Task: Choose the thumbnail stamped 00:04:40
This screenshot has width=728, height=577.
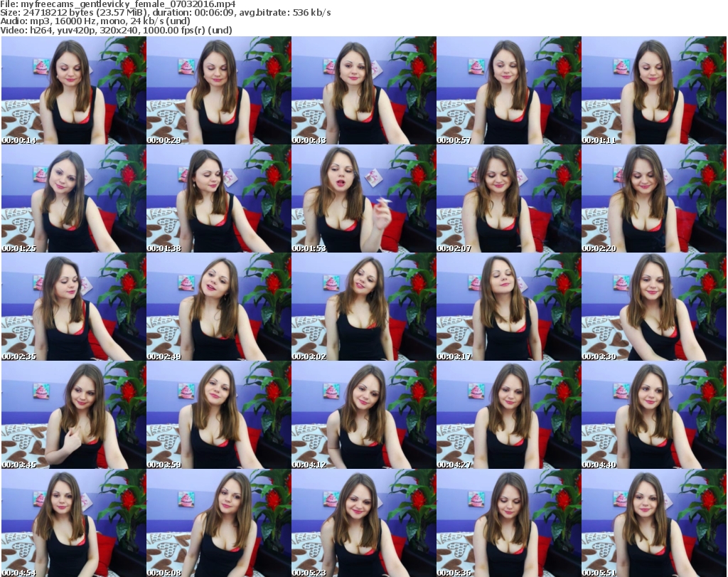Action: pos(654,415)
